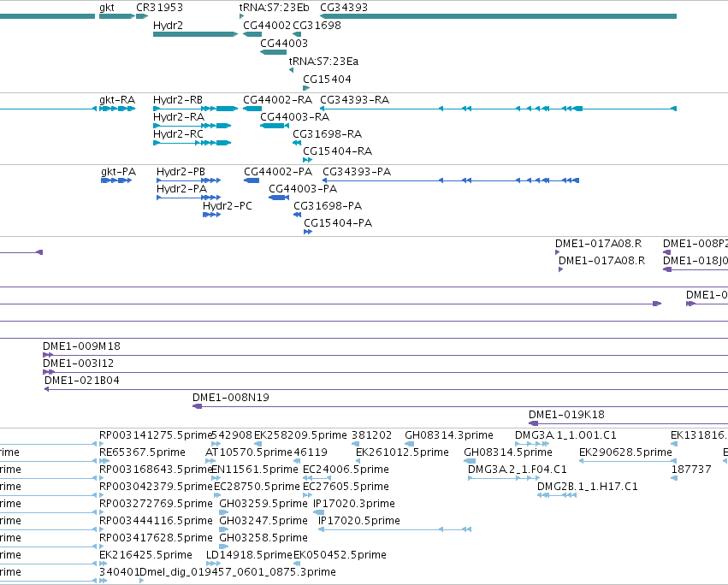
Task: Select RP003444116.5prime EST label
Action: pyautogui.click(x=156, y=522)
